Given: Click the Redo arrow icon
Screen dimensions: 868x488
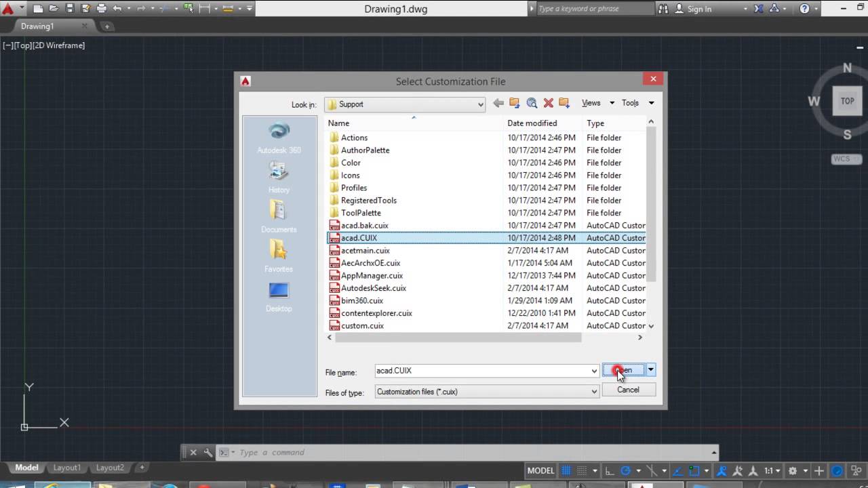Looking at the screenshot, I should click(141, 9).
